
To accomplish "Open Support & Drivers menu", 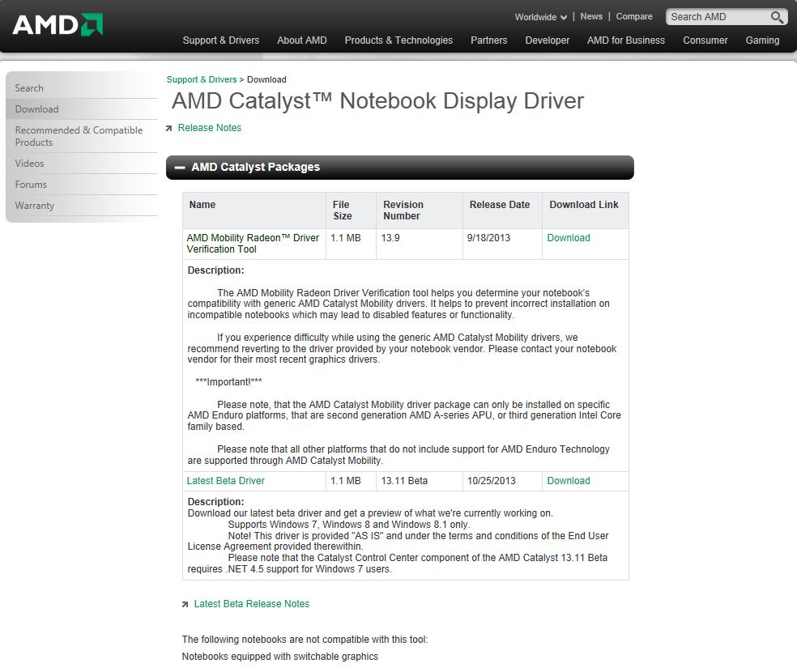I will click(220, 40).
